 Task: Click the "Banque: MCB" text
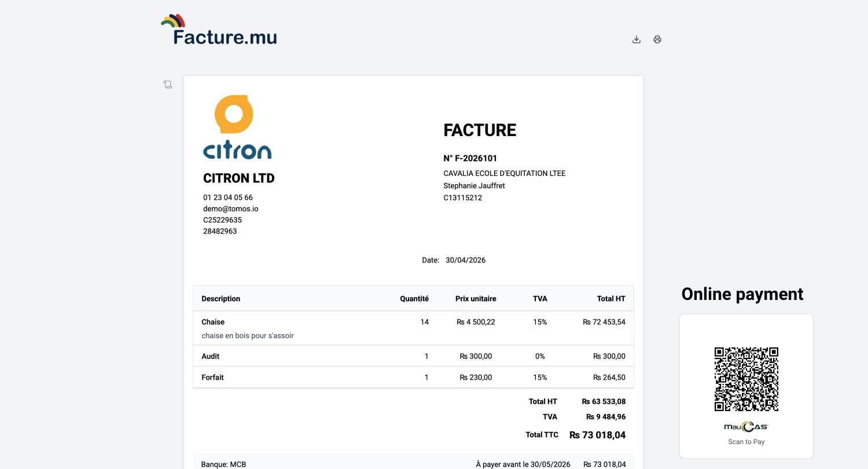click(x=223, y=464)
